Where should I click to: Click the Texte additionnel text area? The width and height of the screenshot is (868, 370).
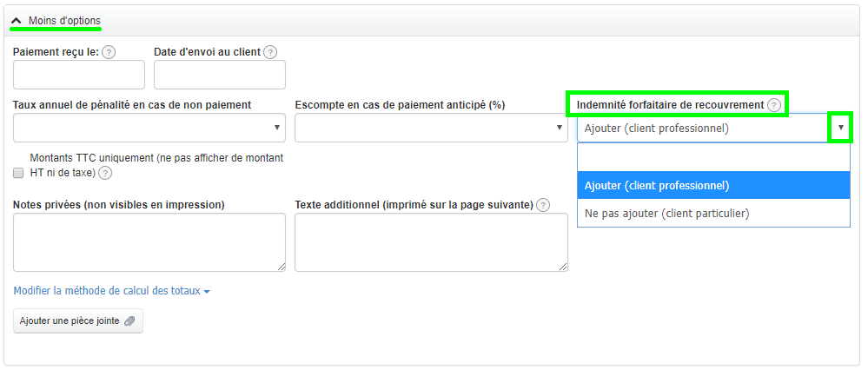click(x=431, y=242)
